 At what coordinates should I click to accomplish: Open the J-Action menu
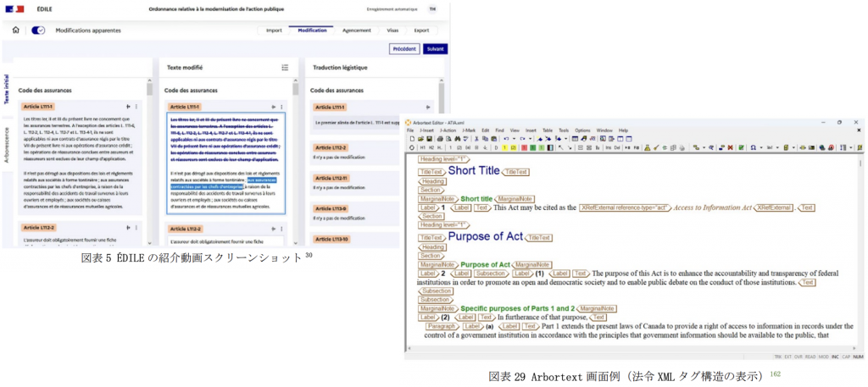(448, 130)
